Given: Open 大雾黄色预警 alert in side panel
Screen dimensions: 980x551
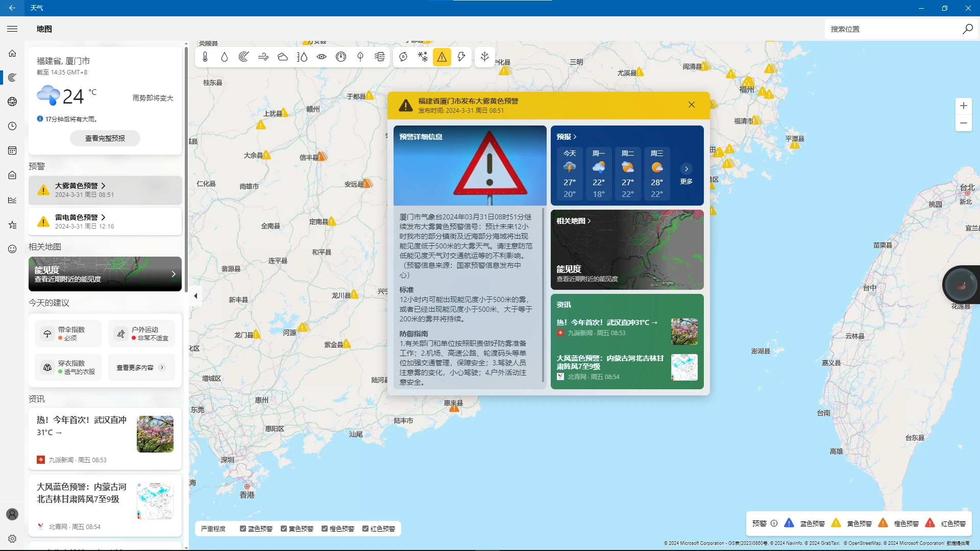Looking at the screenshot, I should click(x=105, y=190).
